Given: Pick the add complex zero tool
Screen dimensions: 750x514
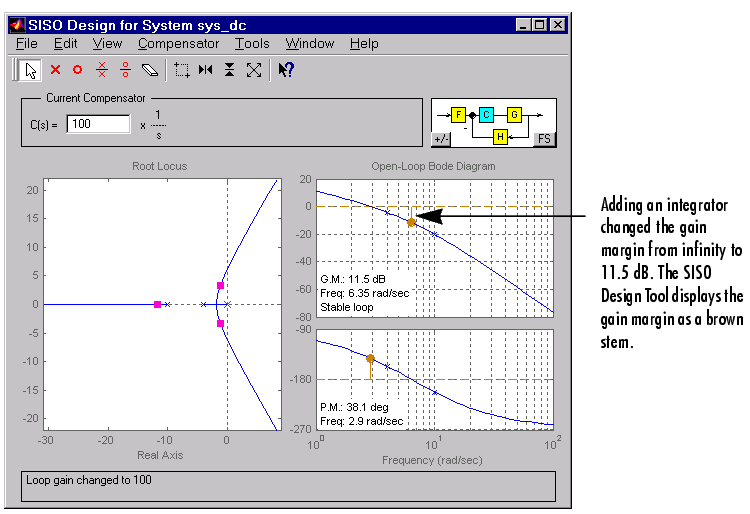Looking at the screenshot, I should [x=125, y=70].
